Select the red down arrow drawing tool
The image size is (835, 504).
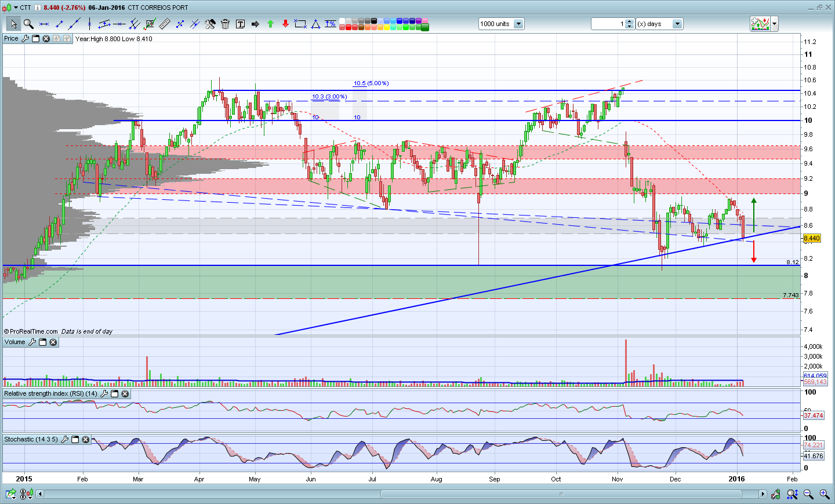pyautogui.click(x=285, y=24)
